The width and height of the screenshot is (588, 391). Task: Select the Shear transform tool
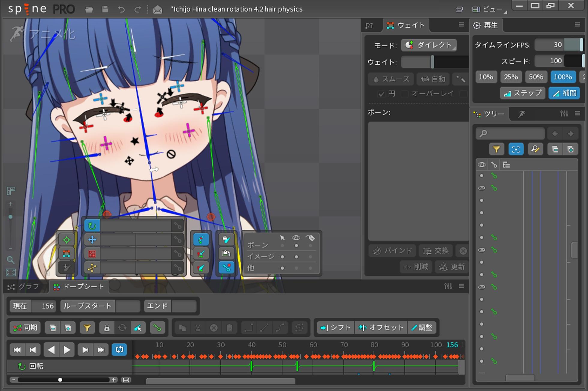(92, 267)
